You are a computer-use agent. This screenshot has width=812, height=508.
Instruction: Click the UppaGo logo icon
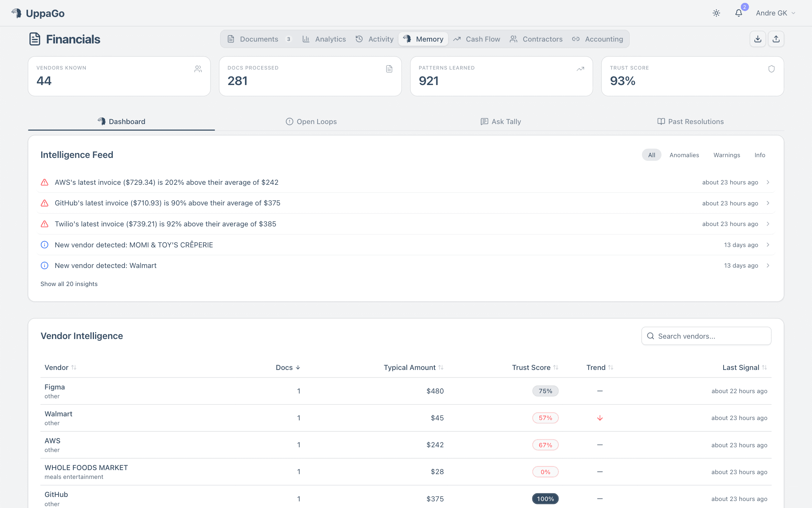pyautogui.click(x=16, y=13)
